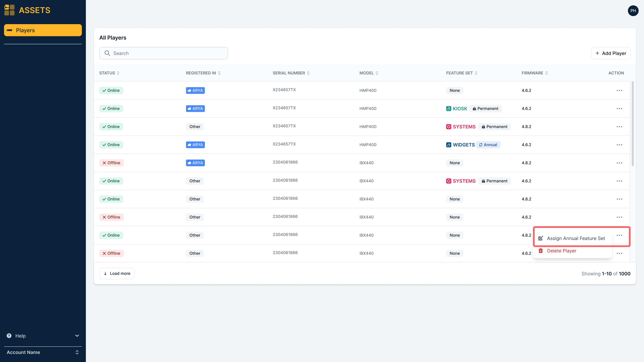Click the ACTION column header
The width and height of the screenshot is (644, 362).
pyautogui.click(x=616, y=73)
